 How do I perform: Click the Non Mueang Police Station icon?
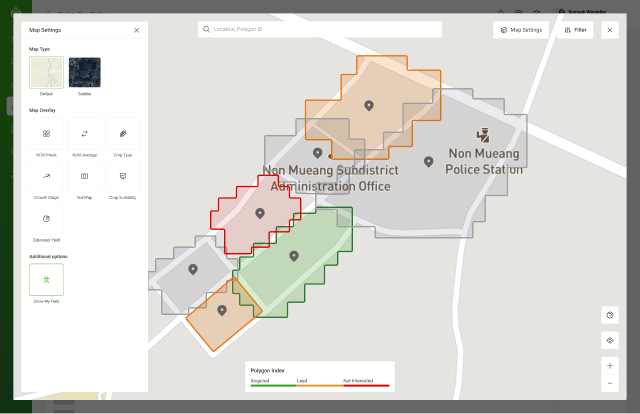(483, 135)
